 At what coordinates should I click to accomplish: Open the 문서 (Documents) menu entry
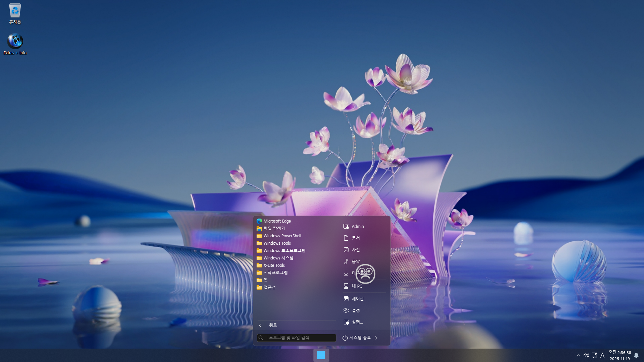coord(355,238)
